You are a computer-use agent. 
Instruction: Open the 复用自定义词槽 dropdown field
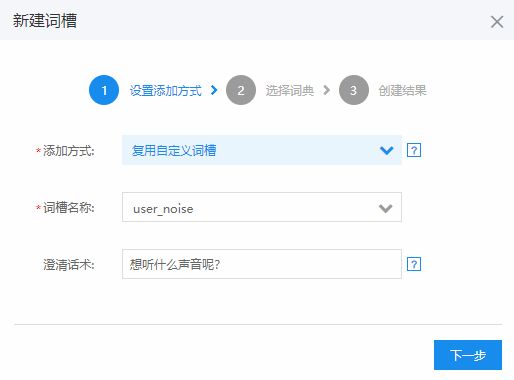tap(262, 150)
